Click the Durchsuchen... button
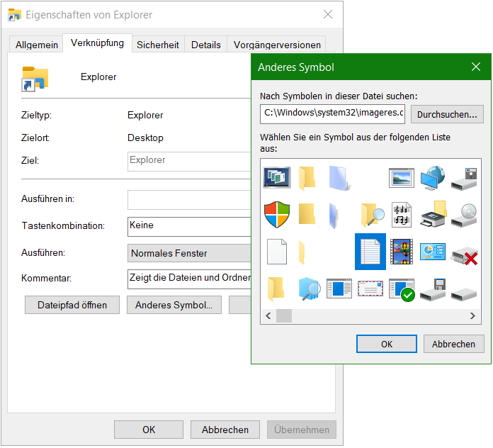Image resolution: width=493 pixels, height=448 pixels. point(447,114)
